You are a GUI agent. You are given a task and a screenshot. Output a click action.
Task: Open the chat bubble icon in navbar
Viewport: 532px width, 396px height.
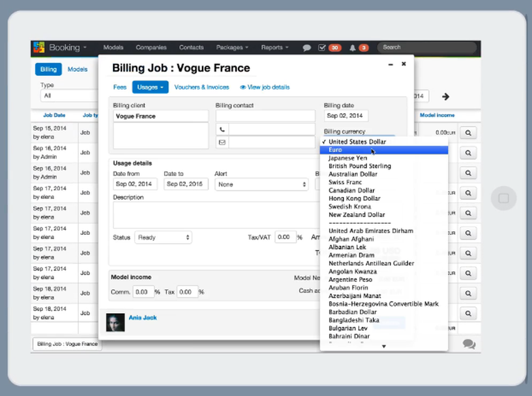307,48
